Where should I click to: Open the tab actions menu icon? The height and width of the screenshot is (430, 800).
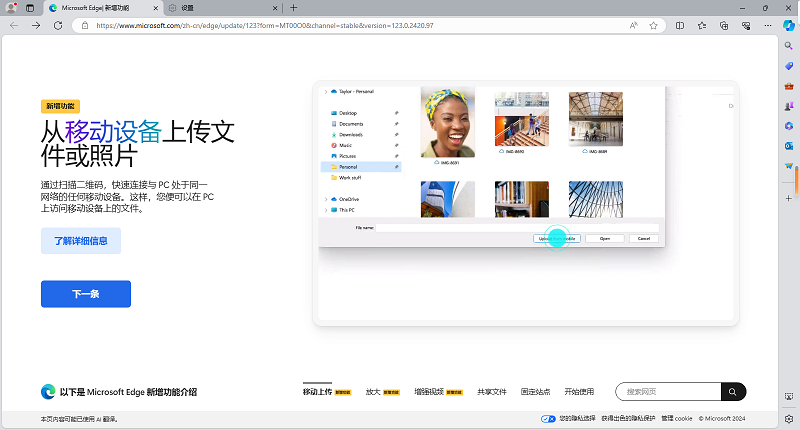click(30, 8)
